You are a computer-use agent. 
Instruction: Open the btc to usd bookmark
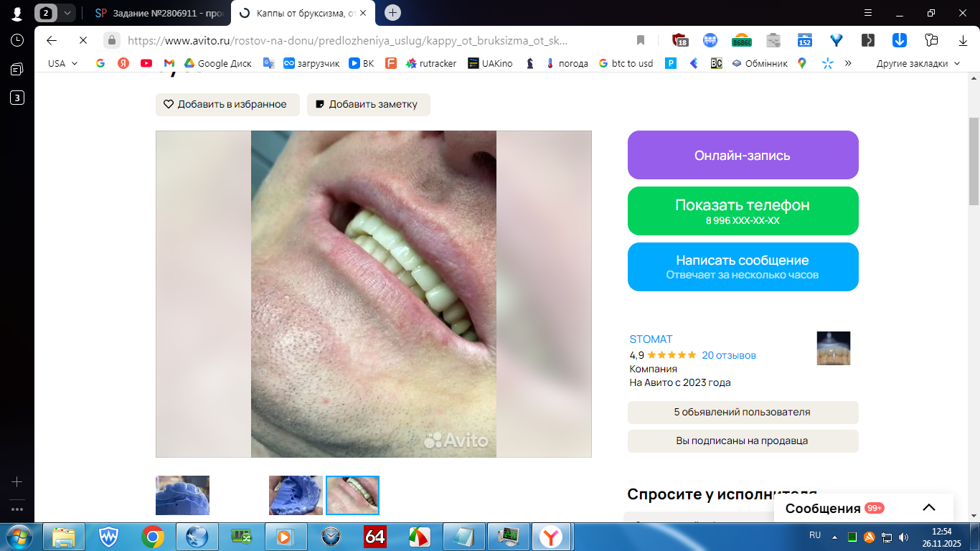click(626, 63)
